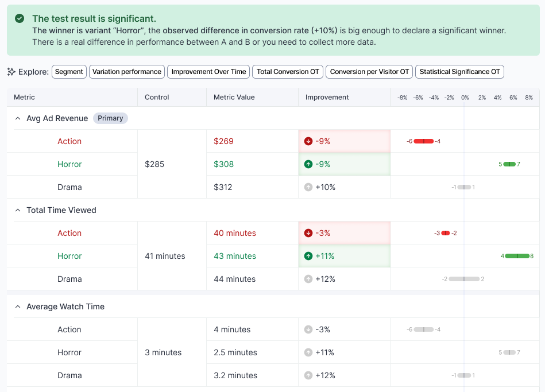Click green up arrow in Total Time Viewed Horror row
The height and width of the screenshot is (392, 545).
coord(308,256)
